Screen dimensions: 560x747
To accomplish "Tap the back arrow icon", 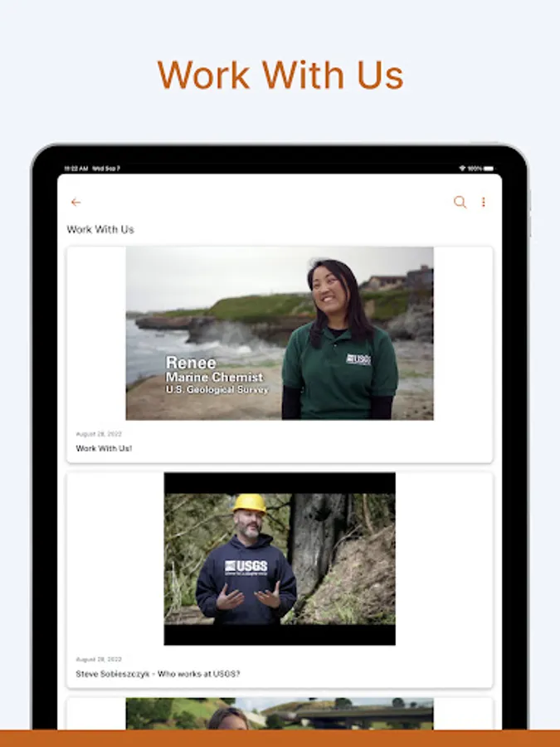I will (x=75, y=203).
